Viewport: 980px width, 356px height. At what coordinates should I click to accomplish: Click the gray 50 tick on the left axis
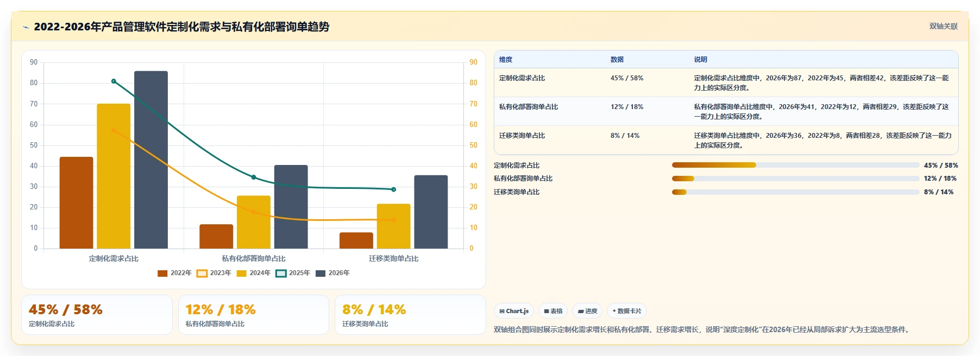click(x=34, y=145)
